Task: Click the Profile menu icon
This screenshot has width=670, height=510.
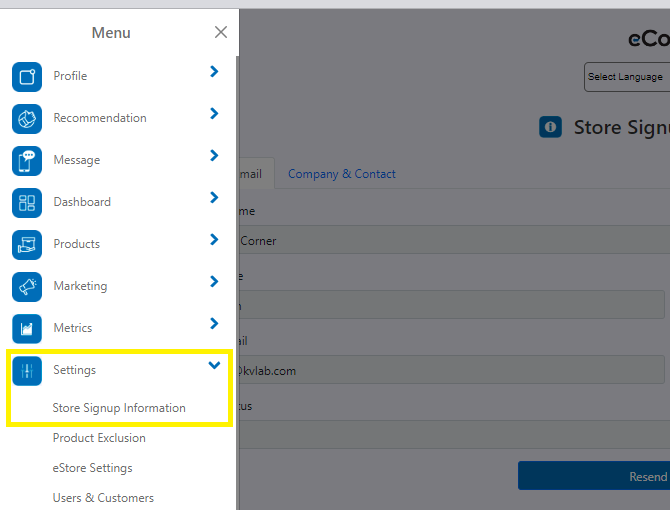Action: (x=27, y=77)
